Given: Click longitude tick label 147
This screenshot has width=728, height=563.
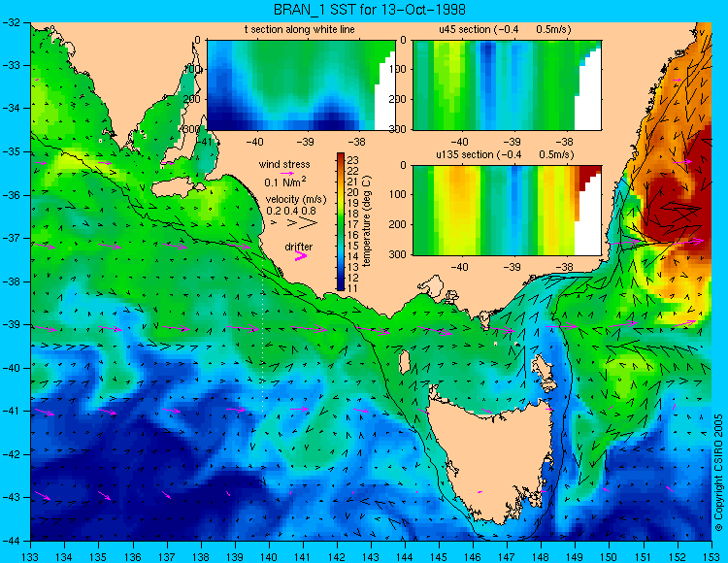Looking at the screenshot, I should click(507, 556).
